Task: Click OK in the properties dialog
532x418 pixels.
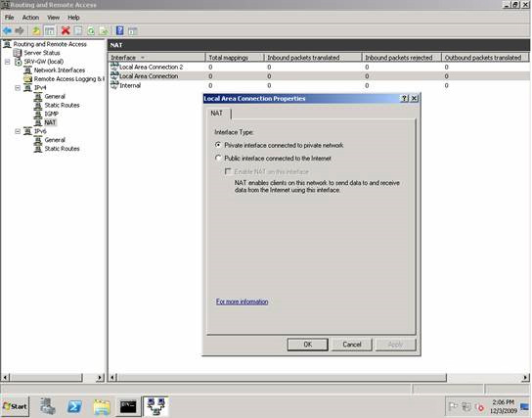Action: 307,345
